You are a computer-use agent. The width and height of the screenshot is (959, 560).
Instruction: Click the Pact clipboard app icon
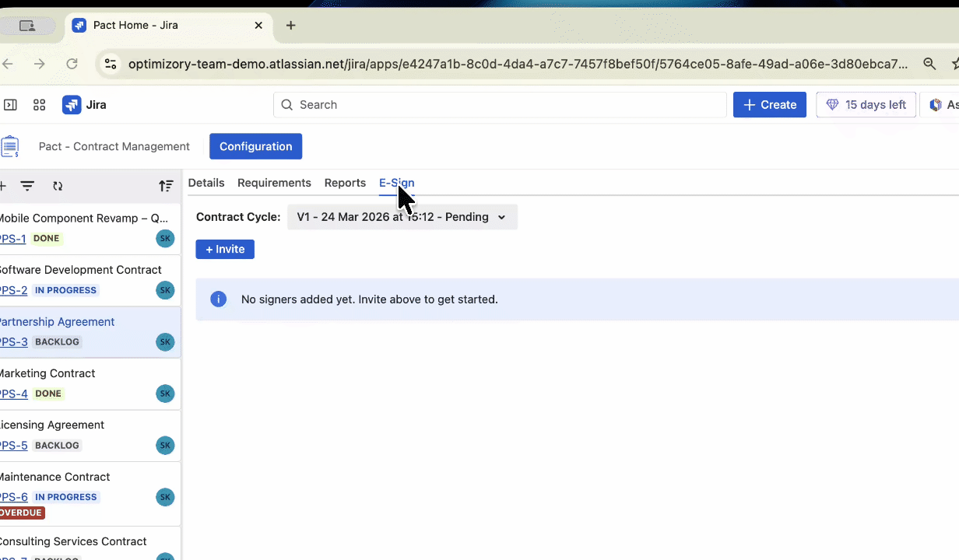(x=9, y=146)
